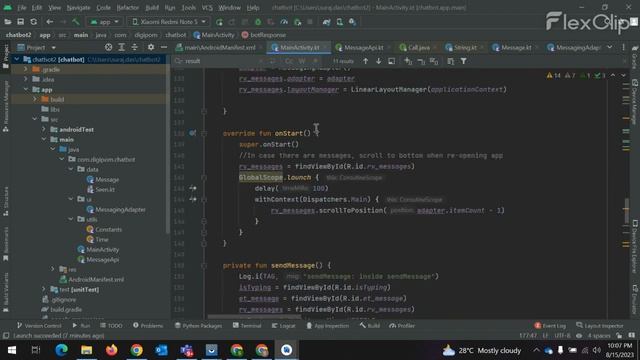The image size is (640, 360).
Task: Select MainActivity in the project tree
Action: click(98, 249)
